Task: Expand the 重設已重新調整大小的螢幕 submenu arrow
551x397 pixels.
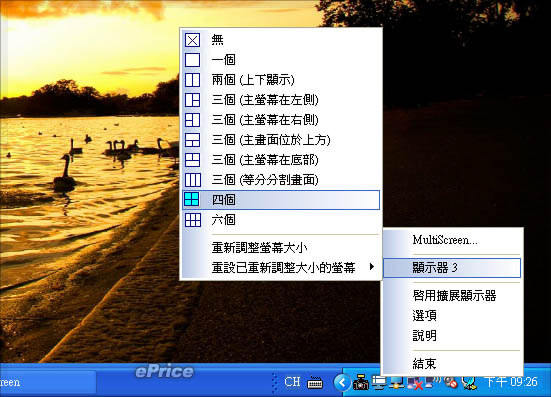Action: (x=372, y=267)
